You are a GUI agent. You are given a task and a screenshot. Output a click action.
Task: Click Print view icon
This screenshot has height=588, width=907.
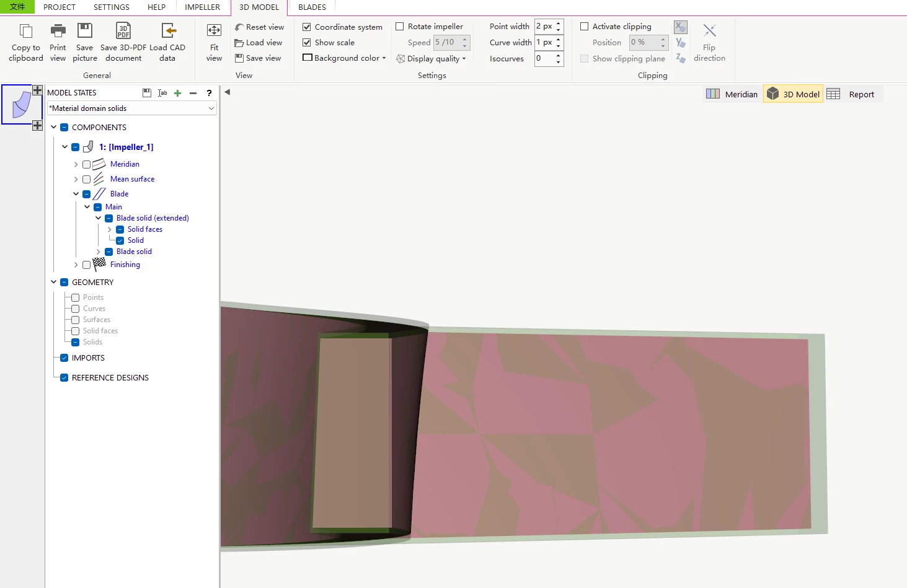point(58,31)
